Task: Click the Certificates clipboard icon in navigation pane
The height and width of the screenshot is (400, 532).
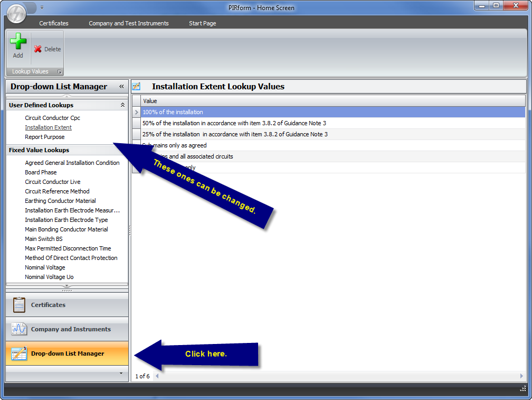Action: tap(19, 305)
